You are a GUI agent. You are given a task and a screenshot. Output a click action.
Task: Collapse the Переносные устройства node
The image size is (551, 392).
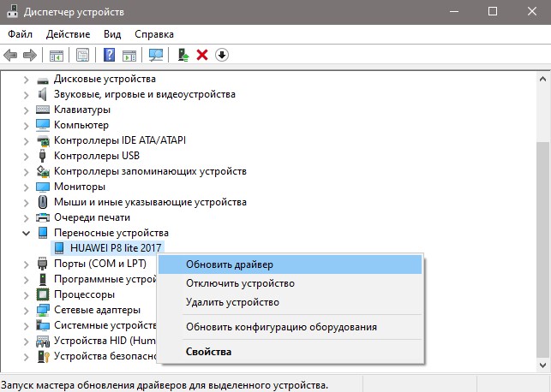[x=26, y=233]
